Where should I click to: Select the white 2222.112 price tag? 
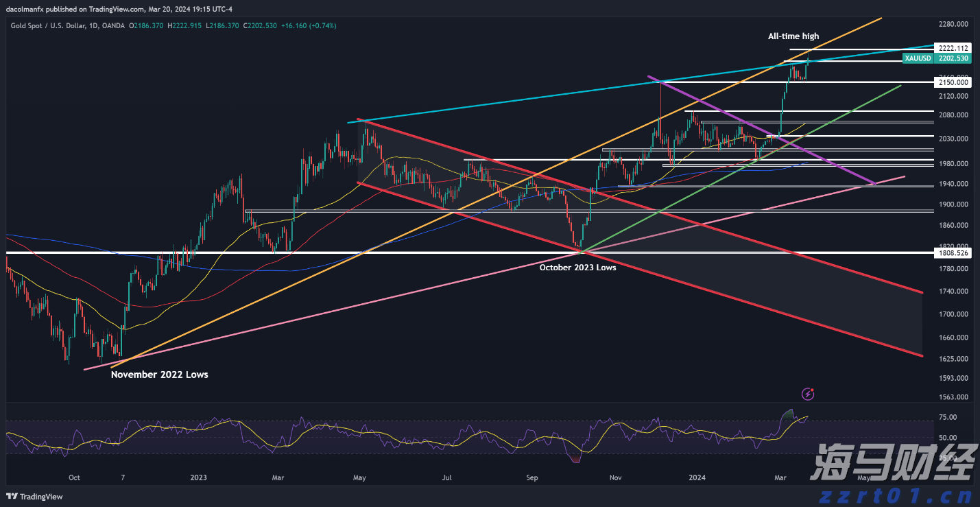pos(953,48)
